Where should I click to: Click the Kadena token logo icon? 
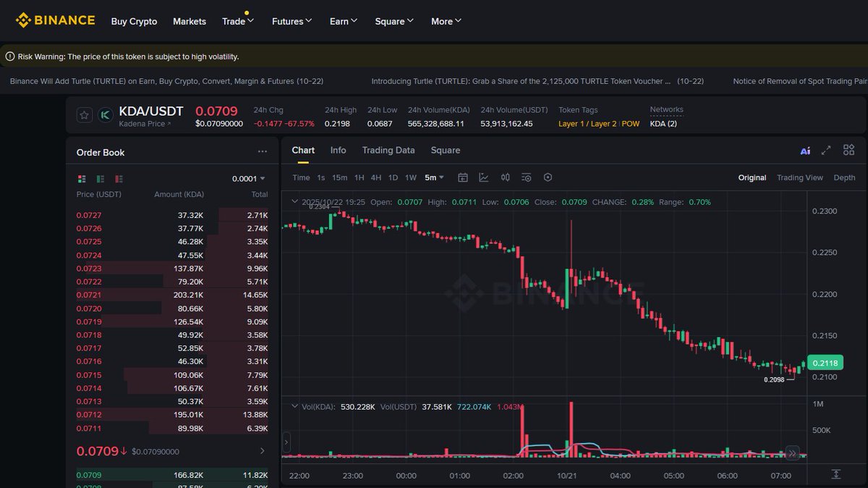pyautogui.click(x=105, y=114)
